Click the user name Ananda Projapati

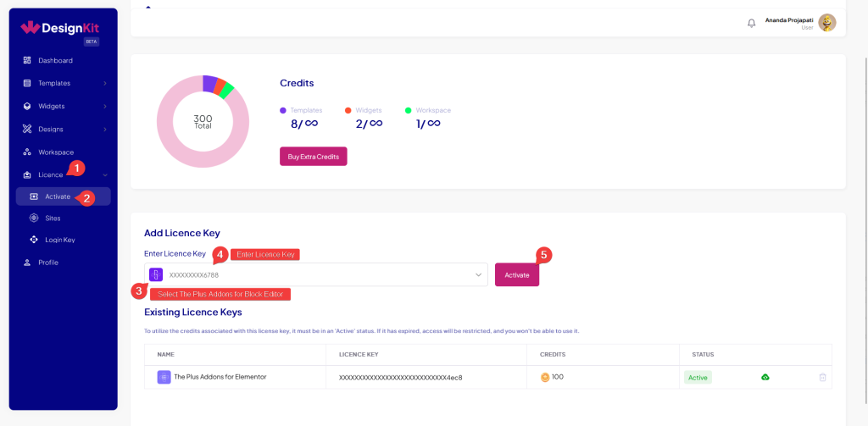tap(789, 20)
